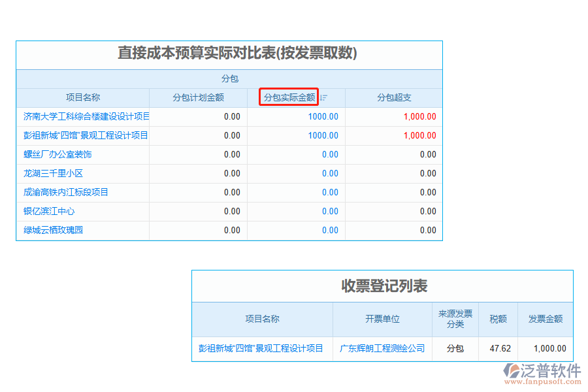
Task: Click the 绿城云栖玫瑰园 project link
Action: pos(54,231)
